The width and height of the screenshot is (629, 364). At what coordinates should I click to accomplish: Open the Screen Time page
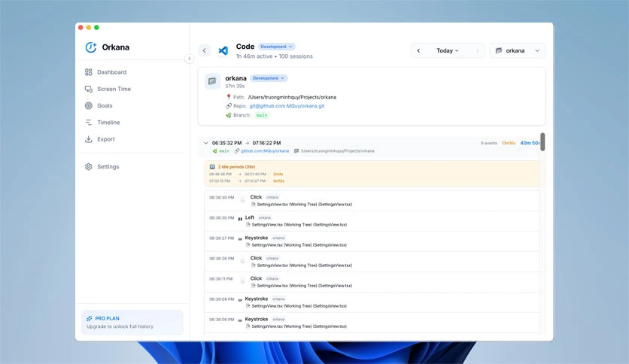pos(114,89)
